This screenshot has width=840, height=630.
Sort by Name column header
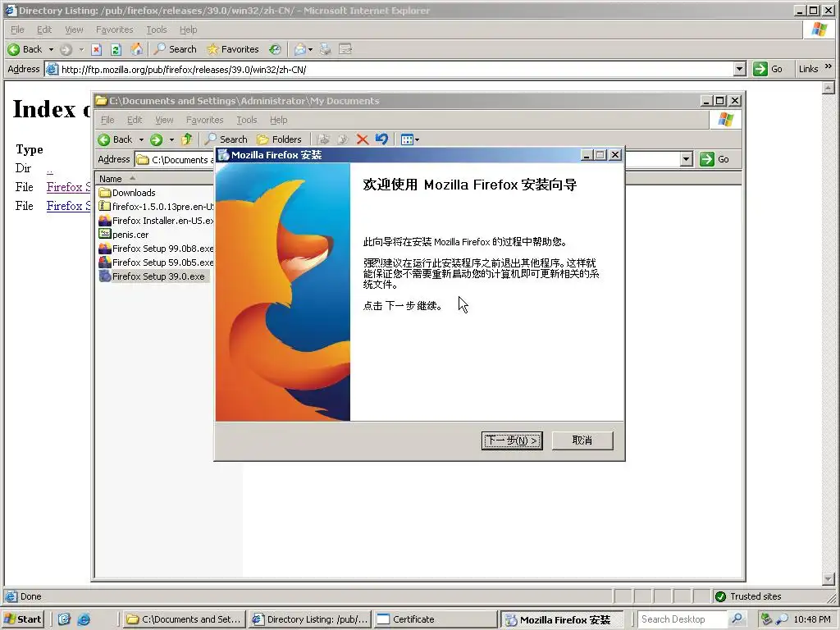click(154, 179)
